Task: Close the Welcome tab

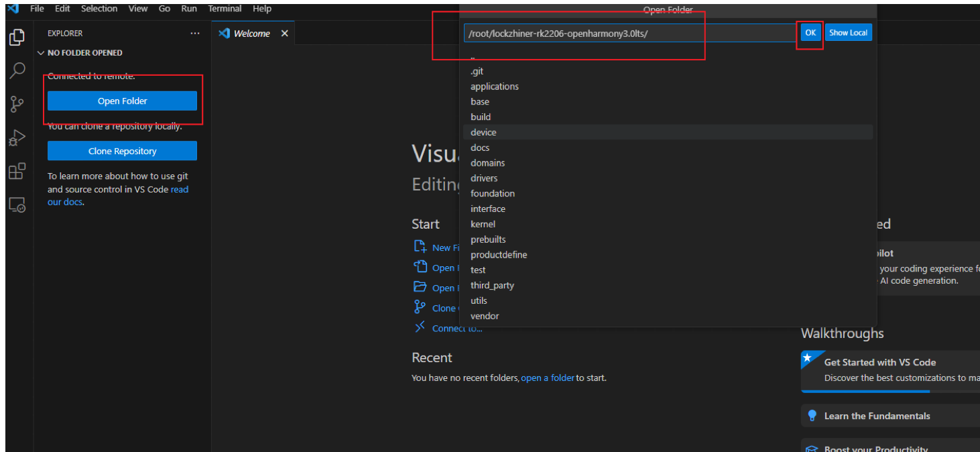Action: click(x=284, y=34)
